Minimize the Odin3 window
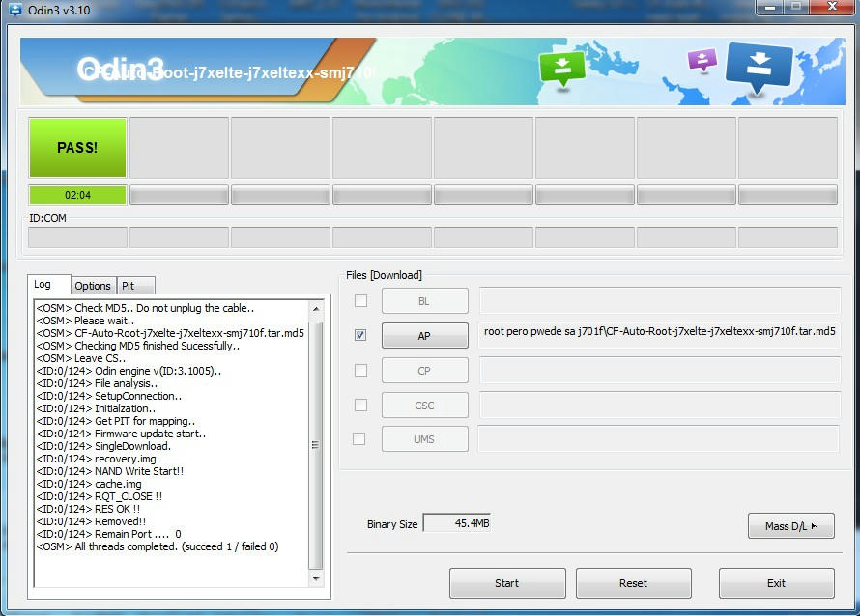The image size is (860, 616). click(770, 7)
